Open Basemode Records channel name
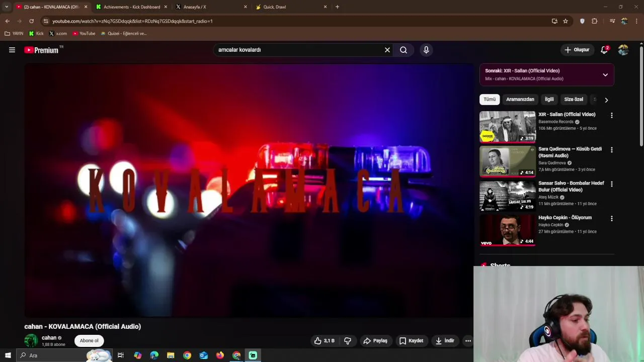Image resolution: width=644 pixels, height=362 pixels. (556, 122)
